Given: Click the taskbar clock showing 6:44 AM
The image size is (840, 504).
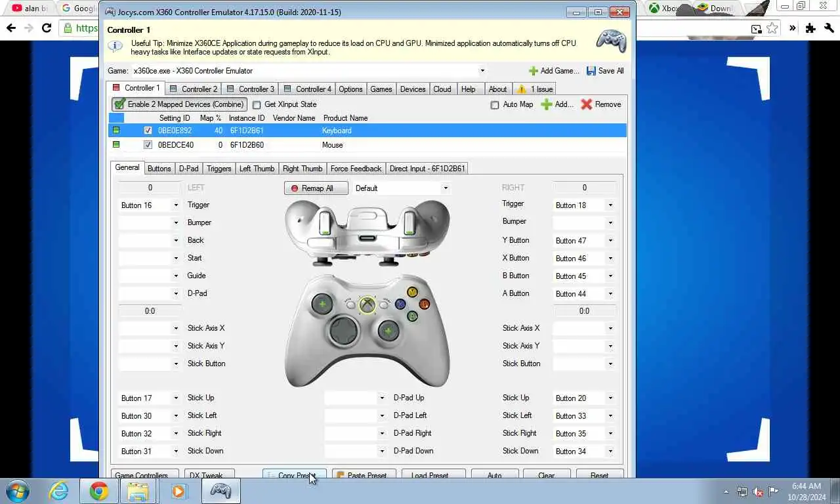Looking at the screenshot, I should (x=806, y=486).
